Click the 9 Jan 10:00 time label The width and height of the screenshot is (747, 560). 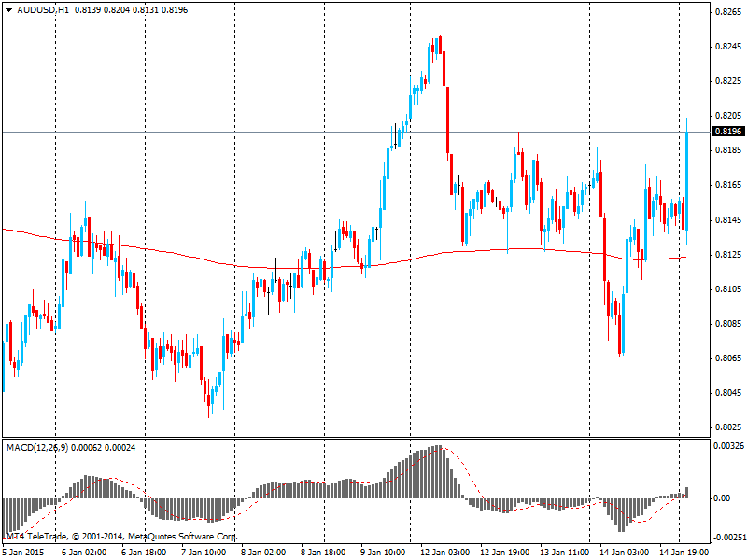383,552
